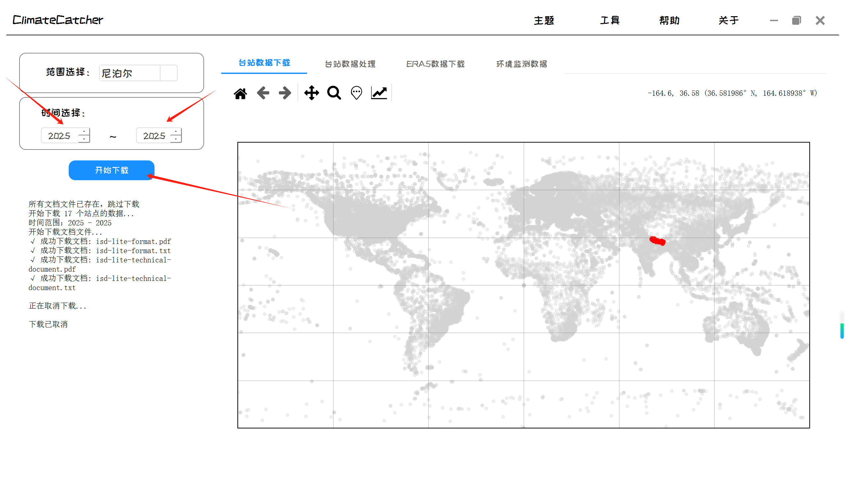
Task: Switch to the 台站数据处理 tab
Action: coord(350,64)
